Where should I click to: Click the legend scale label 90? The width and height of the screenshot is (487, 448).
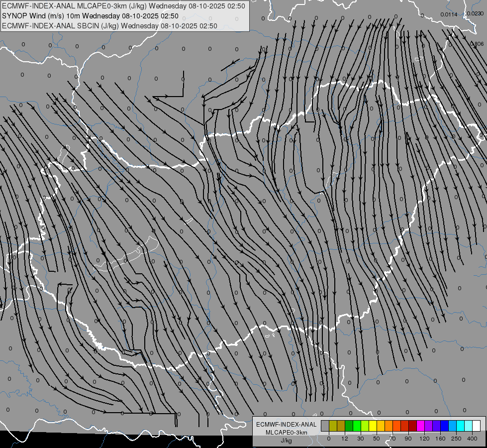tap(408, 439)
